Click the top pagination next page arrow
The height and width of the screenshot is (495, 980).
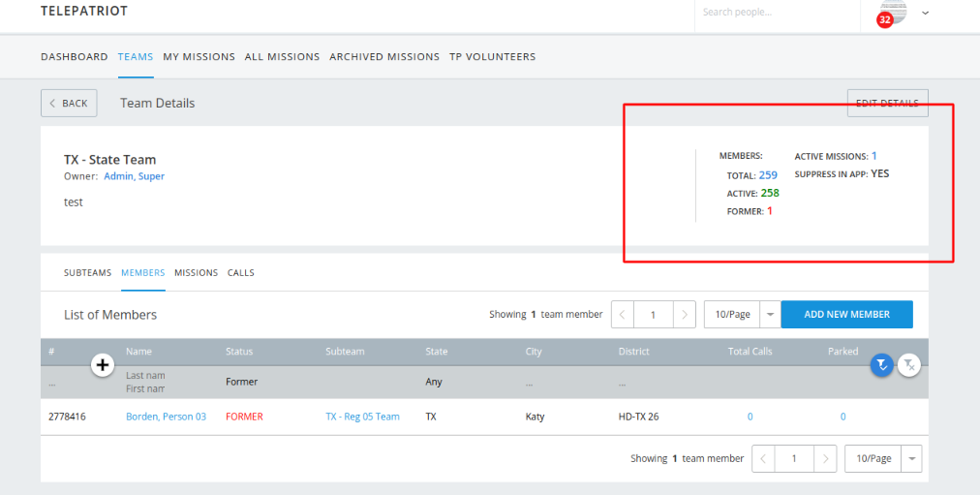pos(685,315)
